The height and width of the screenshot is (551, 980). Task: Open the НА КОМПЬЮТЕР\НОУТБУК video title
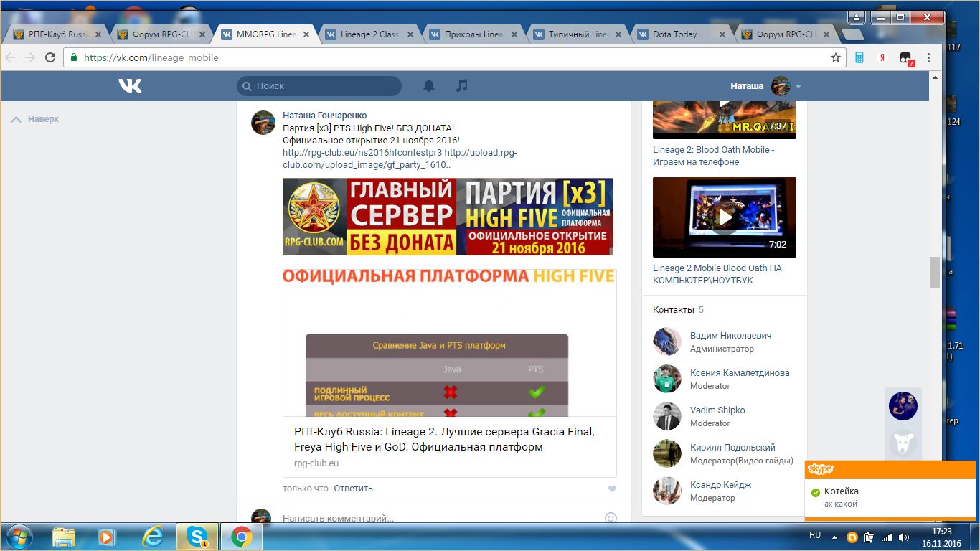[717, 274]
